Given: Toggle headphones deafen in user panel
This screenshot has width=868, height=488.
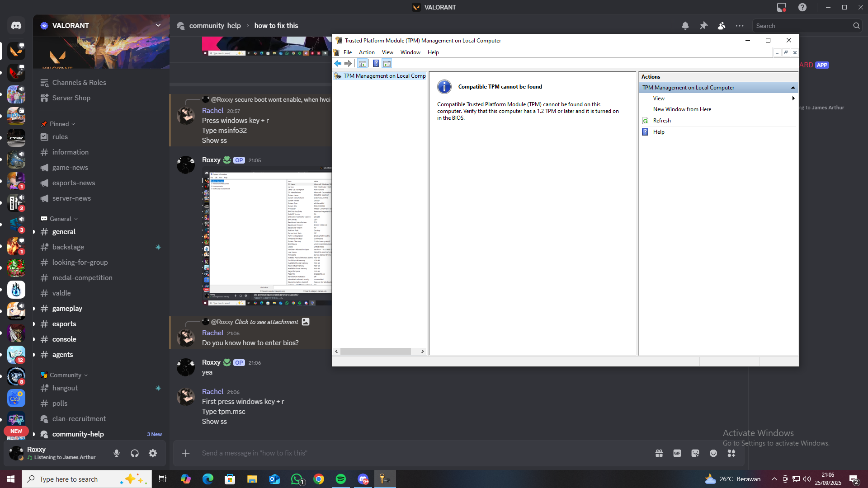Looking at the screenshot, I should [x=135, y=453].
